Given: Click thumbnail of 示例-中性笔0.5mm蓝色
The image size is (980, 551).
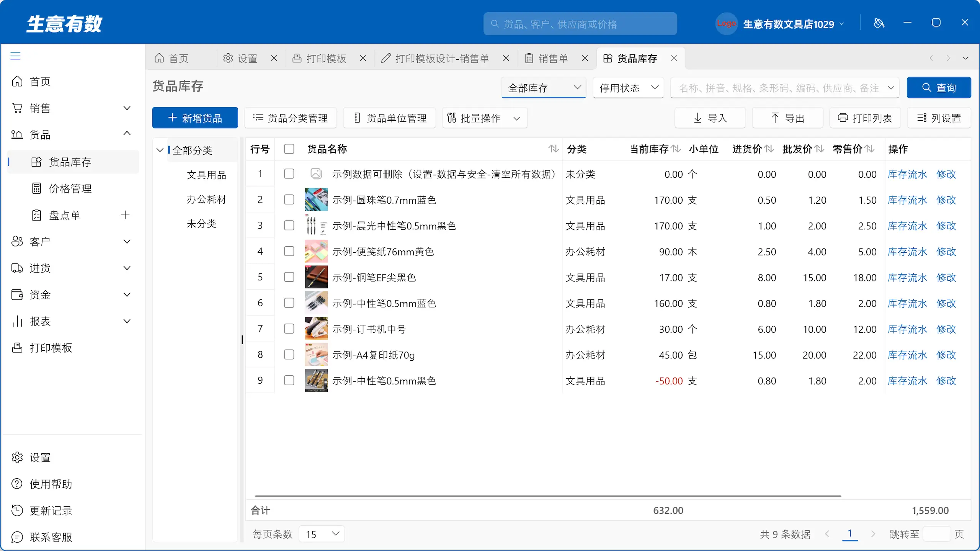Looking at the screenshot, I should pos(316,303).
